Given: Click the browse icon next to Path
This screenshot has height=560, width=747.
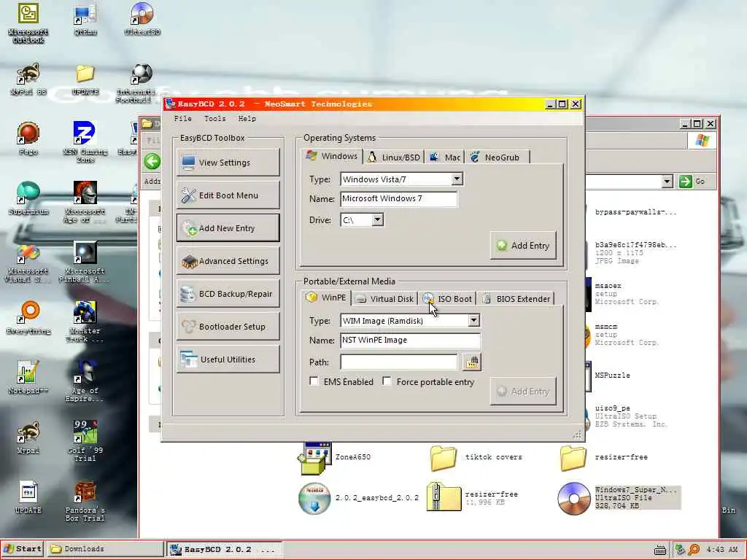Looking at the screenshot, I should 472,362.
